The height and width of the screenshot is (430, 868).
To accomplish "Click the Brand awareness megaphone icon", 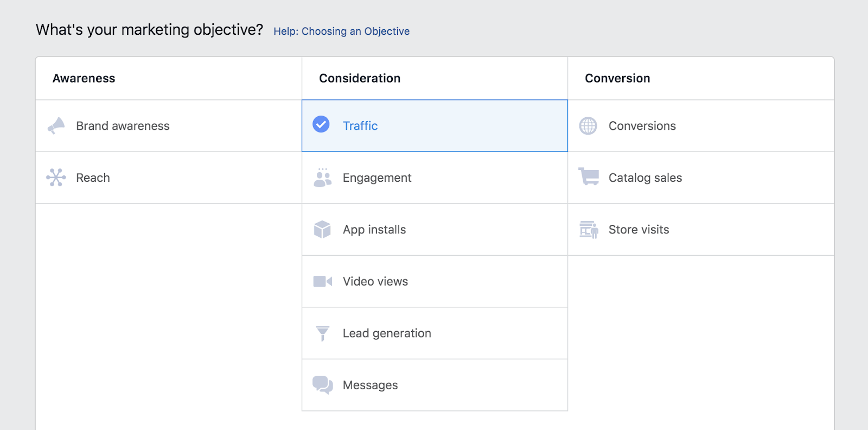I will coord(56,126).
